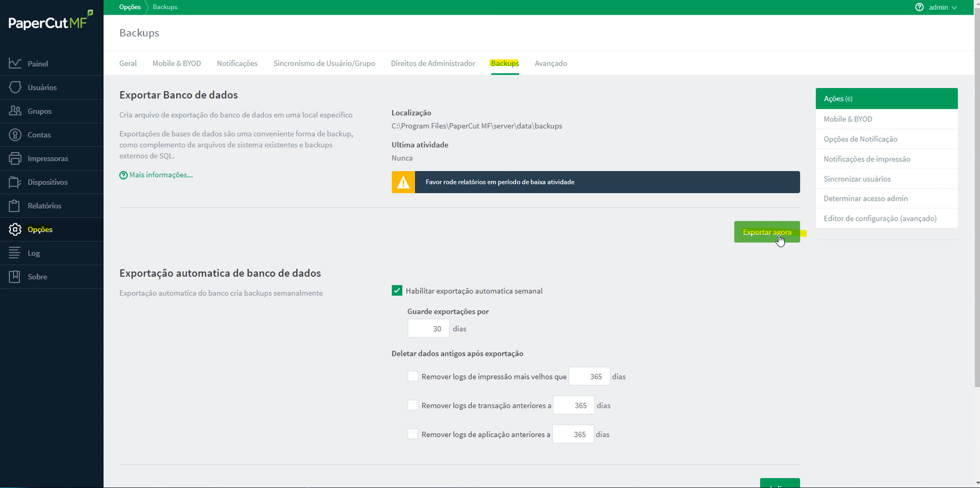Screen dimensions: 980x488
Task: Click the aplicação logs days field
Action: [x=573, y=434]
